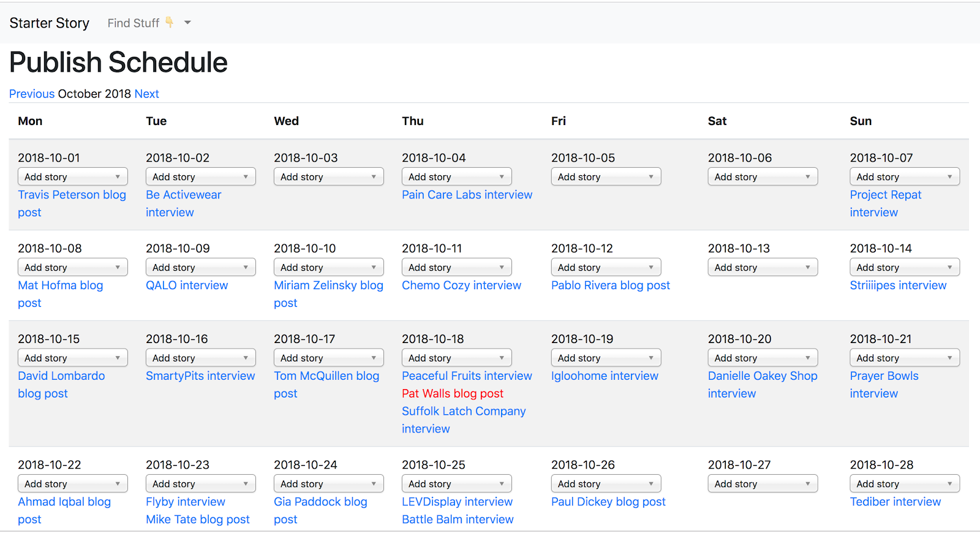Open Add story dropdown for 2018-10-15
Viewport: 980px width, 533px height.
(x=73, y=358)
